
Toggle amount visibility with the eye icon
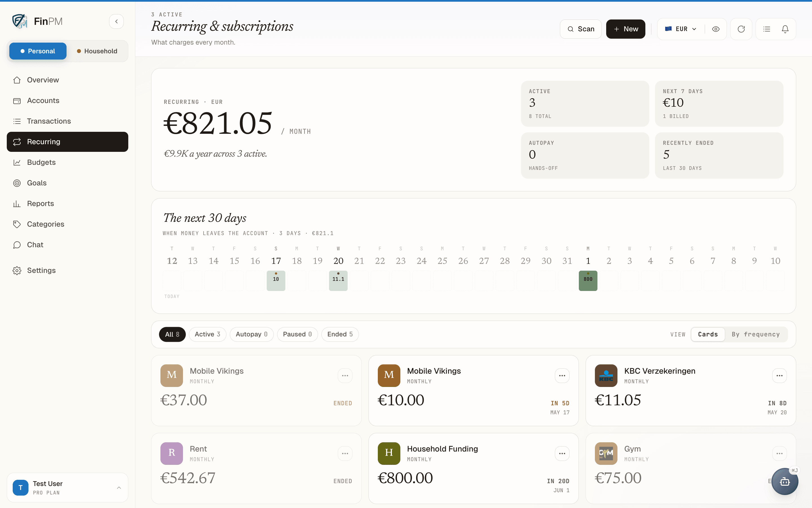point(716,29)
